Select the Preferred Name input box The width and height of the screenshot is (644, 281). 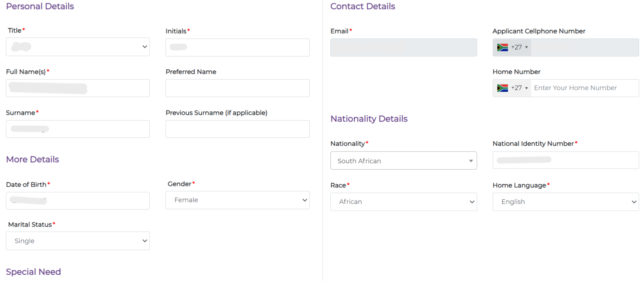coord(237,88)
